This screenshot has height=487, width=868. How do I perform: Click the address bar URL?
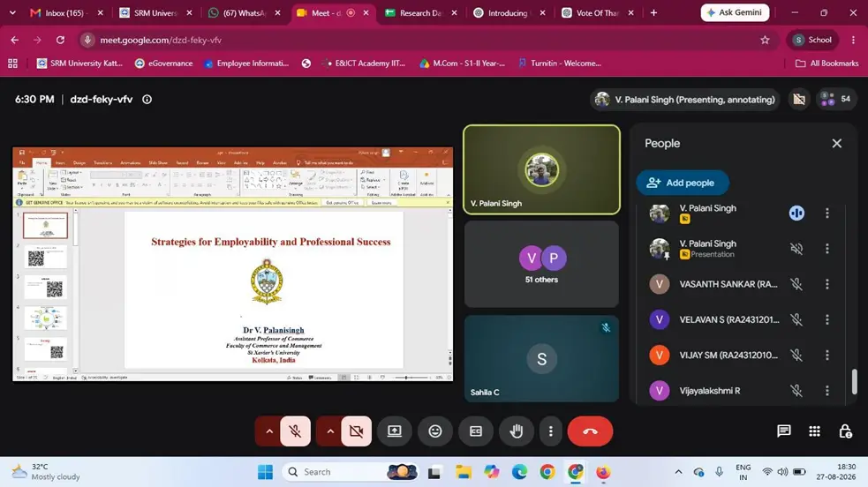pyautogui.click(x=161, y=40)
